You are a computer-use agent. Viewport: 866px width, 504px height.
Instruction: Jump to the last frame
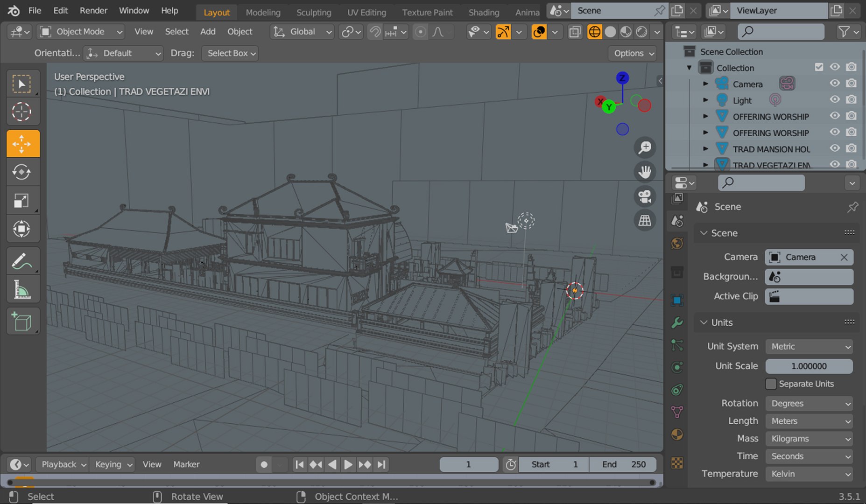click(381, 465)
